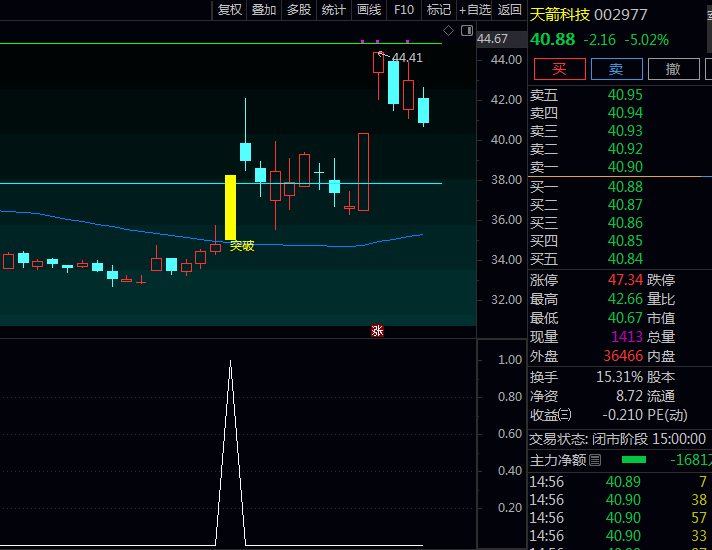Click the white indicator spike peak

tap(231, 361)
